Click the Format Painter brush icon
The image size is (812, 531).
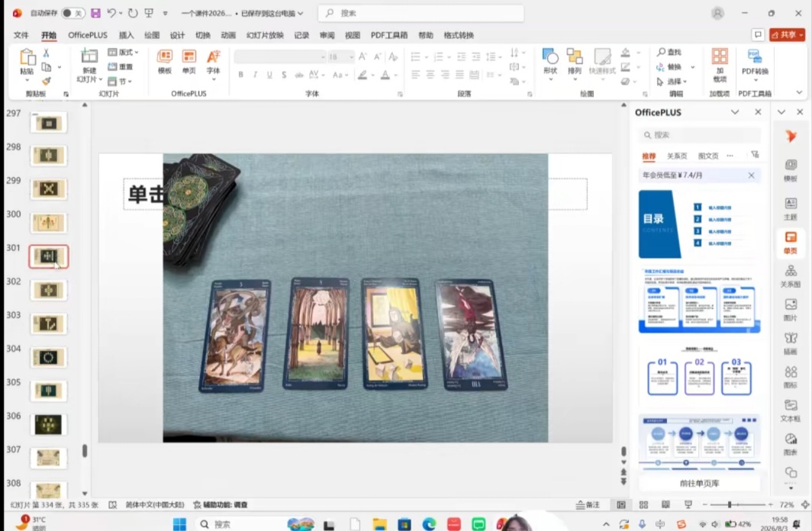click(x=46, y=81)
